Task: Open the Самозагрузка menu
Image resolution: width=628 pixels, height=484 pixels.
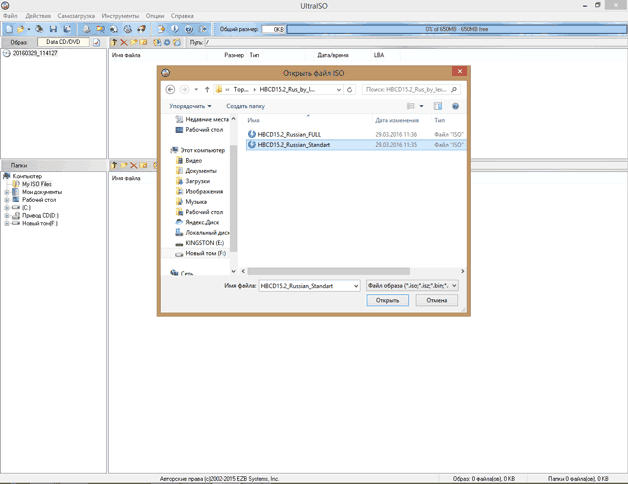Action: coord(76,16)
